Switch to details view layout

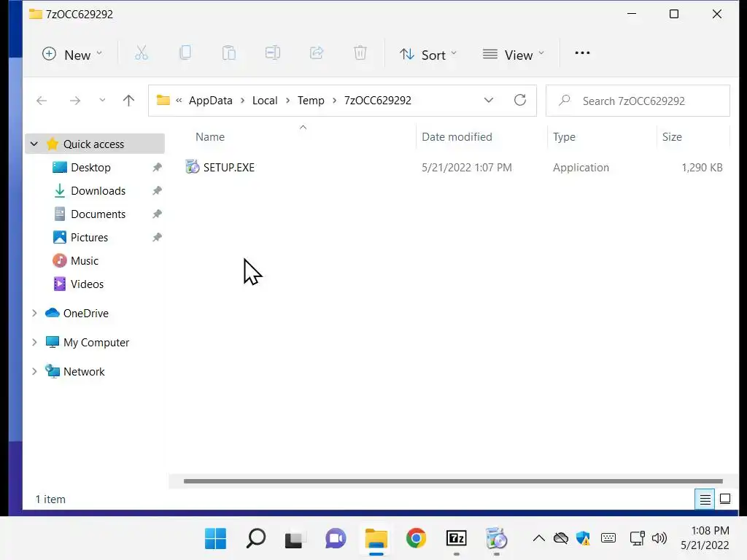point(705,499)
